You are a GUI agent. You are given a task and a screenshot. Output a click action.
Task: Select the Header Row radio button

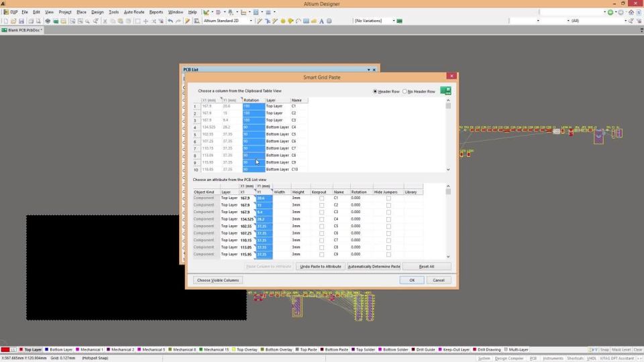click(375, 92)
